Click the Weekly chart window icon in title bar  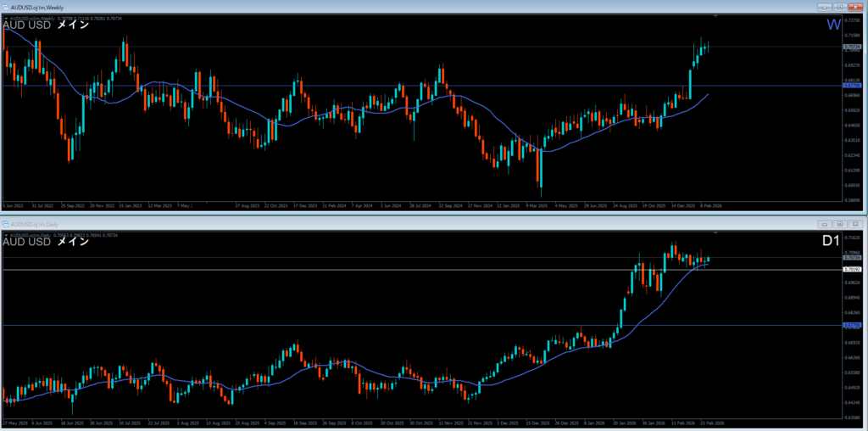[x=6, y=6]
